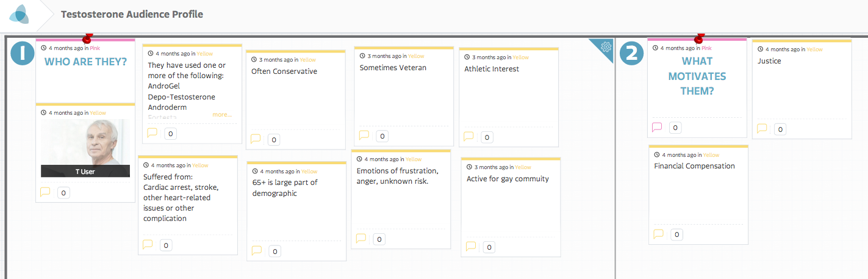
Task: Click the app logo in the header
Action: [19, 14]
